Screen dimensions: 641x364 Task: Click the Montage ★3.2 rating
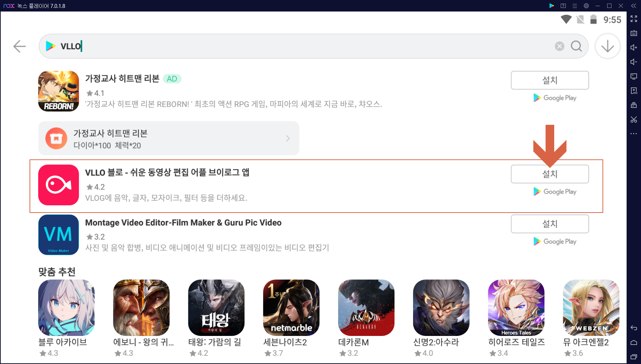pos(95,237)
